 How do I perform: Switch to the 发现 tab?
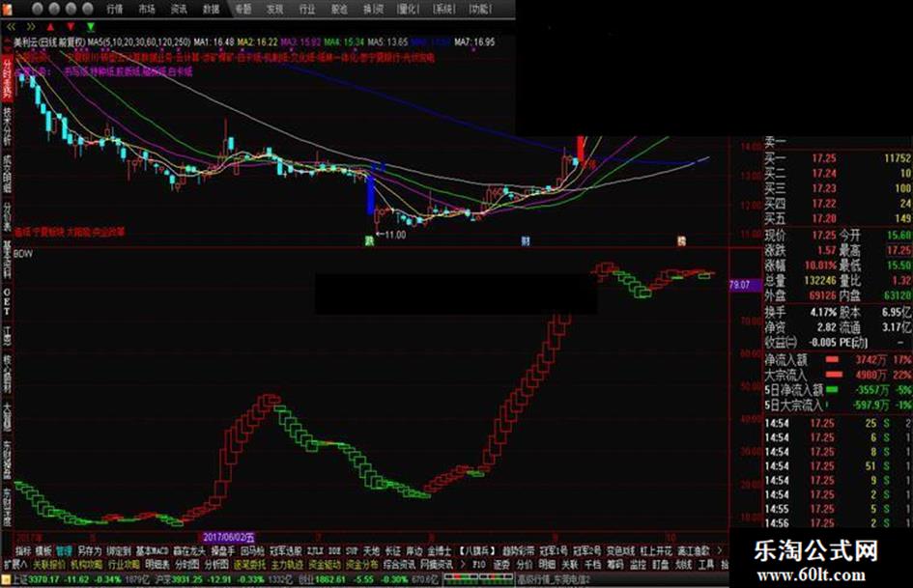[x=274, y=9]
